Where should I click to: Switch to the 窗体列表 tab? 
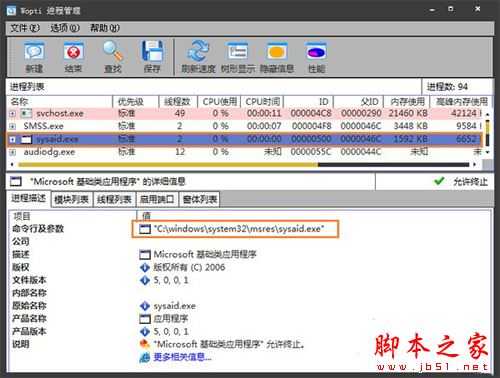click(200, 200)
